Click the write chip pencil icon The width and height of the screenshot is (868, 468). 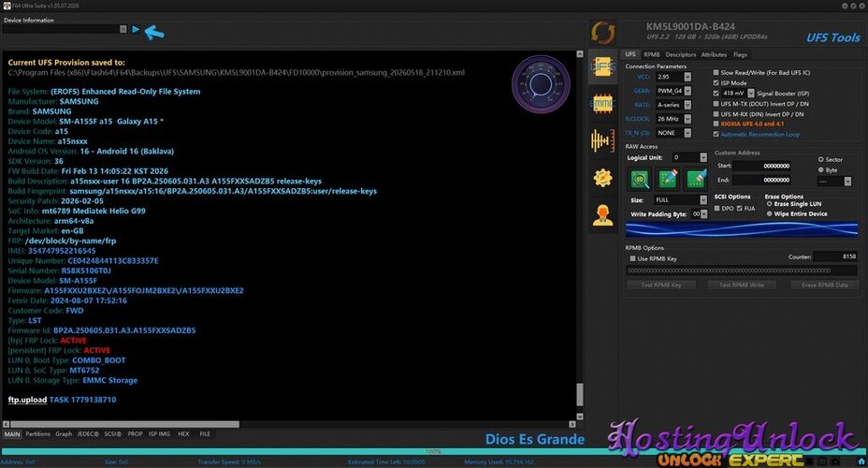(x=668, y=179)
